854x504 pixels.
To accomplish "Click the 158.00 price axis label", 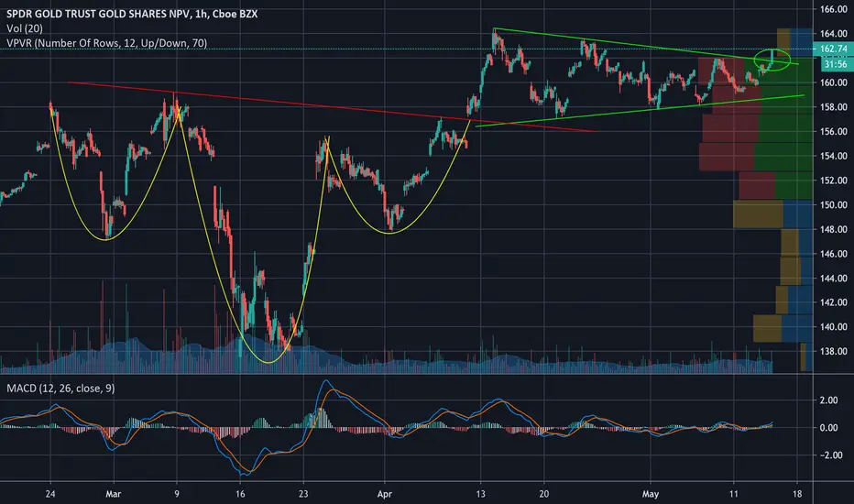I will tap(833, 107).
